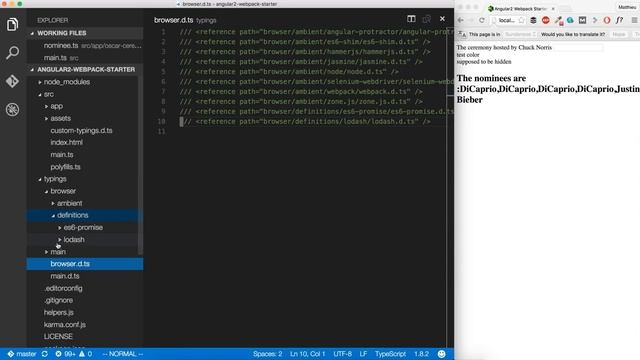Click the red O Opera-like extension icon

(607, 20)
